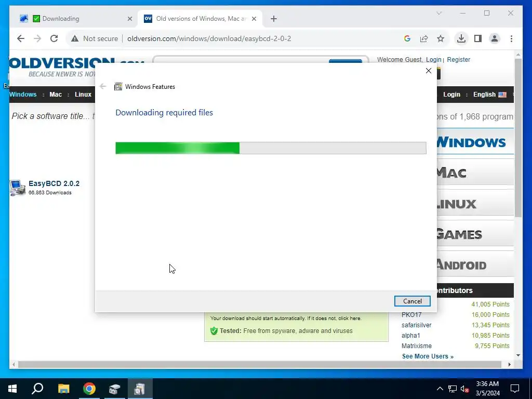The height and width of the screenshot is (399, 532).
Task: Open the notification center
Action: 515,389
